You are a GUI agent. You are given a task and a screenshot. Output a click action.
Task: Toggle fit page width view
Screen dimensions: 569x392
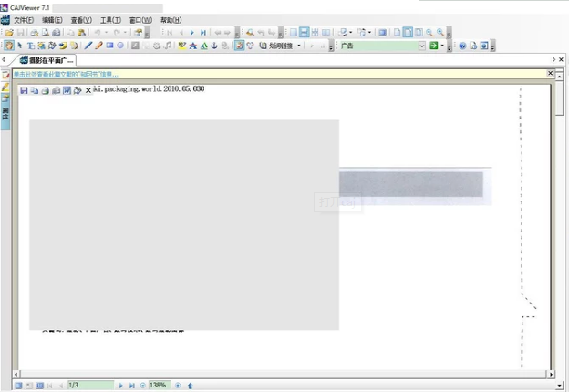pyautogui.click(x=408, y=33)
